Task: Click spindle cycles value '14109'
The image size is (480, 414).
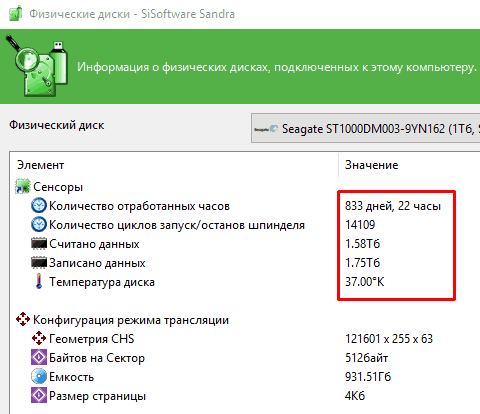Action: pos(360,225)
